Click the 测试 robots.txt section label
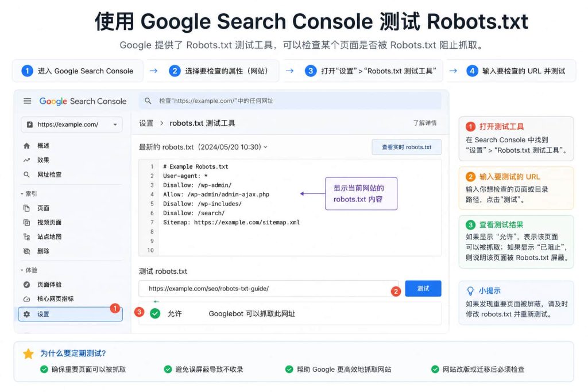This screenshot has width=588, height=392. [x=163, y=271]
